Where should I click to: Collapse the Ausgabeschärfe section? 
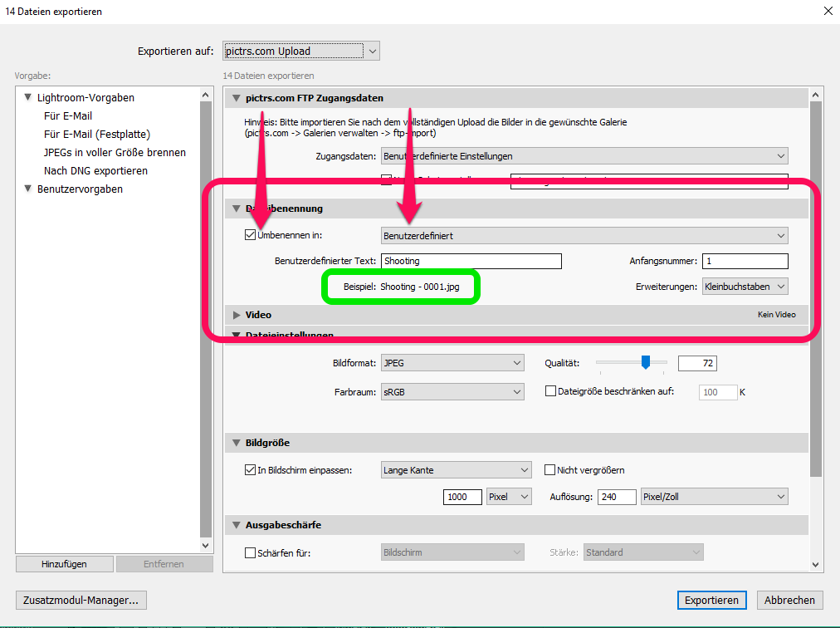pos(237,525)
